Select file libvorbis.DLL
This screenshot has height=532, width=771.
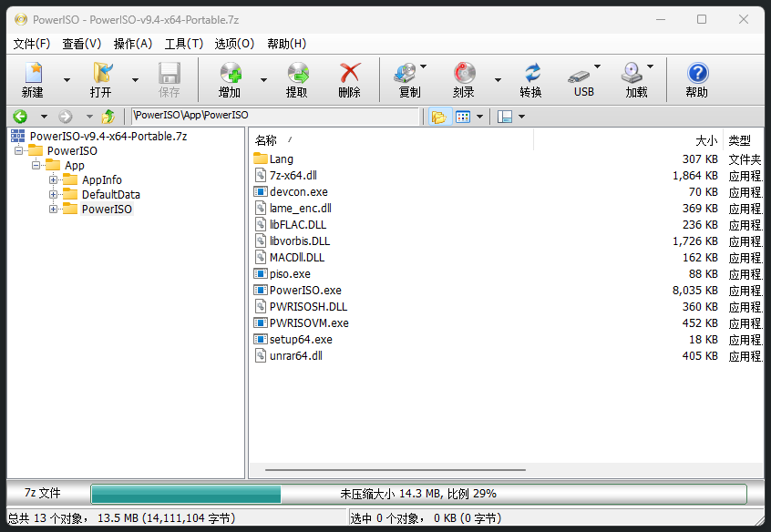(x=300, y=240)
